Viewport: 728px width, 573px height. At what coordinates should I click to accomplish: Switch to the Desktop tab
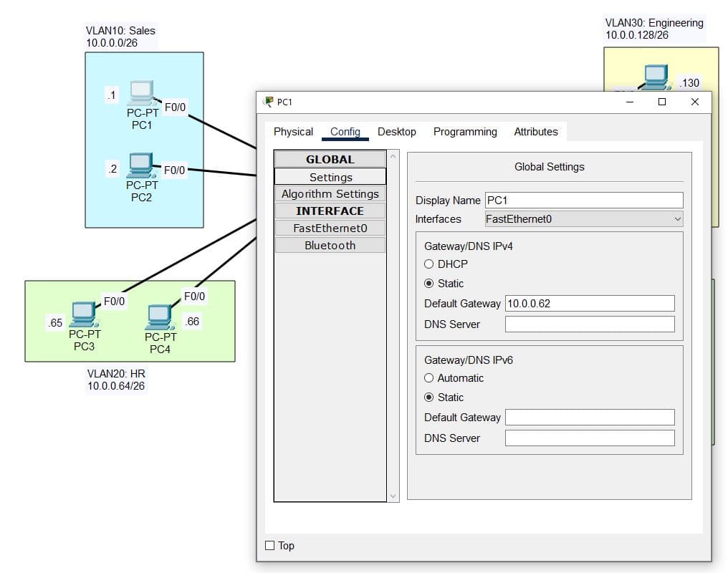click(396, 132)
